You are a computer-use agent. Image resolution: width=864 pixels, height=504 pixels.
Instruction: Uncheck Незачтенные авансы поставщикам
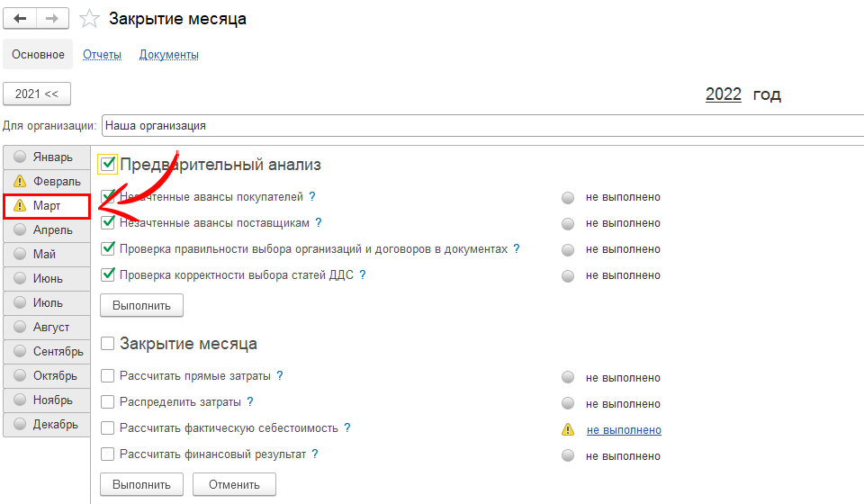click(109, 222)
